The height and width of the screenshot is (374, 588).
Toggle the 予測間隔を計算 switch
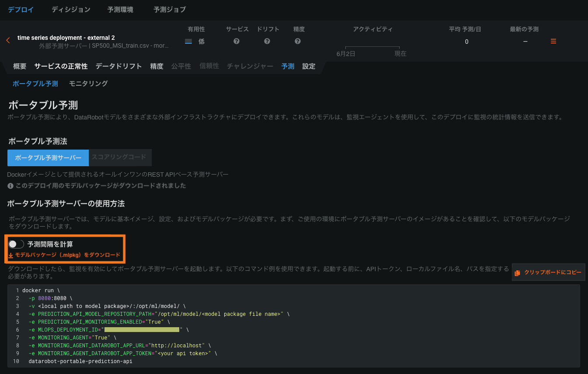pos(16,244)
